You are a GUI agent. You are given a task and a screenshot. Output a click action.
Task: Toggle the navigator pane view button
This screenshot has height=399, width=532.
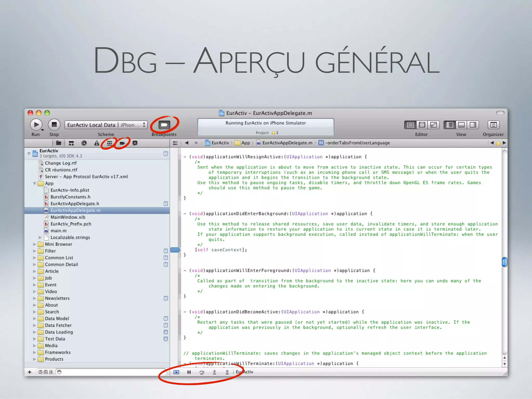[x=450, y=125]
